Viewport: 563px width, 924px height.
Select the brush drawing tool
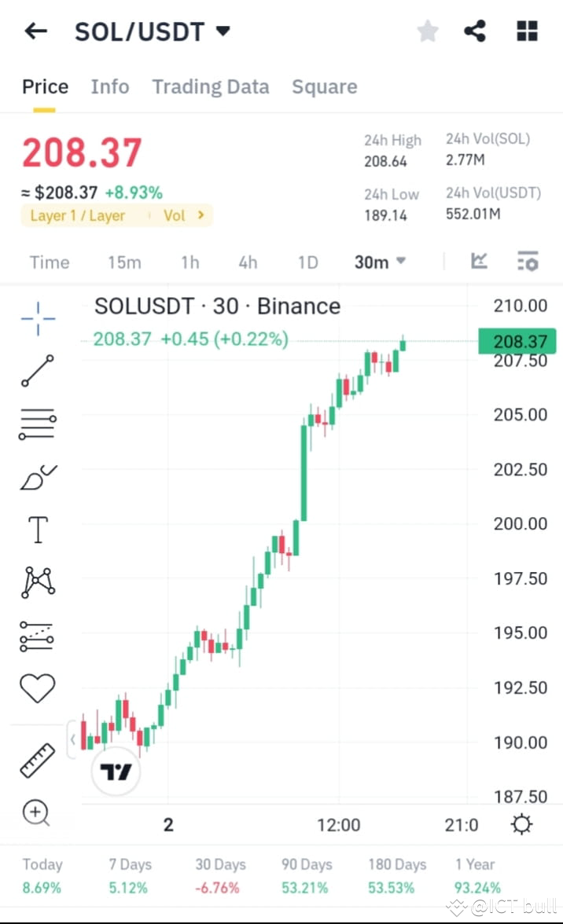click(37, 476)
